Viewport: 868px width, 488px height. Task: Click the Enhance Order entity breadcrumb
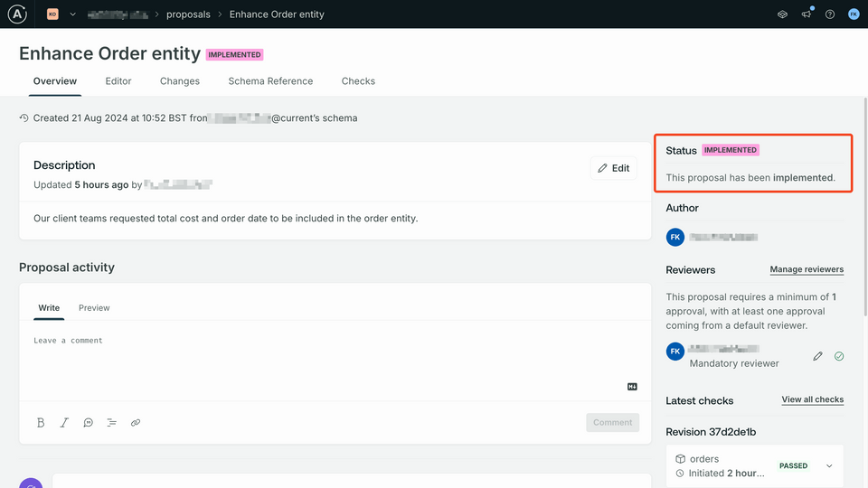click(277, 14)
